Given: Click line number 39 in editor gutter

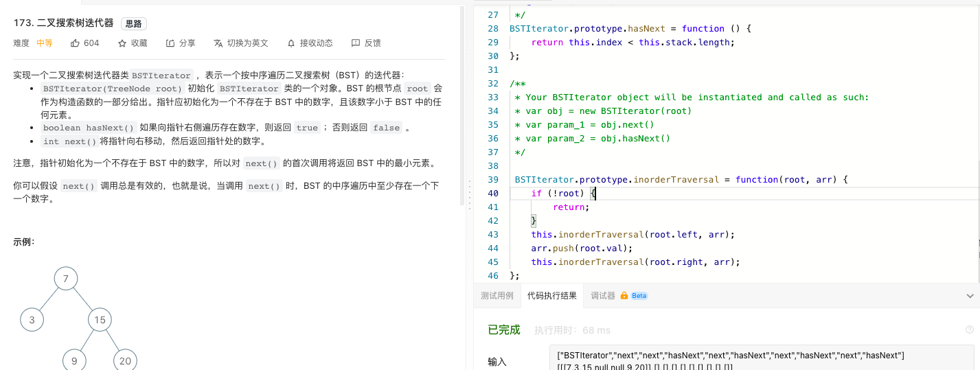Looking at the screenshot, I should (492, 179).
